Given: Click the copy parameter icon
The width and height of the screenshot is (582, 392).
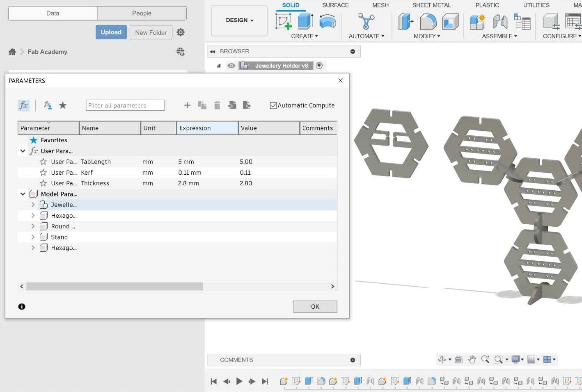Looking at the screenshot, I should click(202, 105).
